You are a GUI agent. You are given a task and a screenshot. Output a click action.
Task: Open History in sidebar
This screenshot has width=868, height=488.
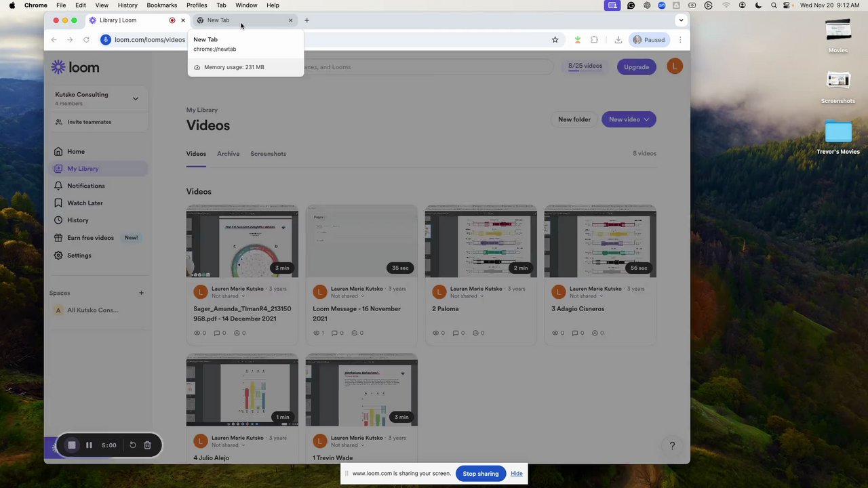click(x=99, y=220)
